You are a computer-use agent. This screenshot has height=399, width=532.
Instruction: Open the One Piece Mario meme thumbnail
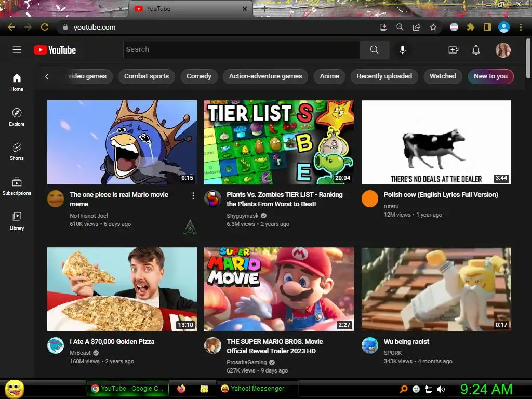pos(122,142)
